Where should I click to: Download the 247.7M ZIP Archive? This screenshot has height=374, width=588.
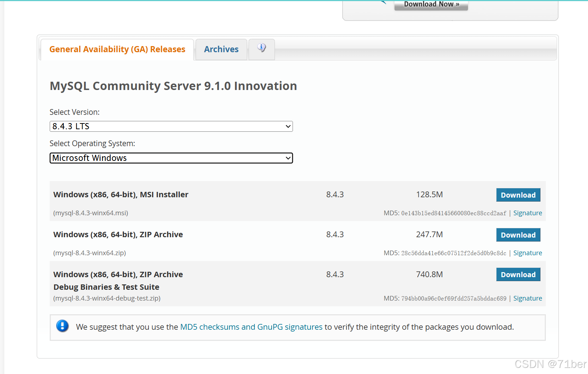coord(518,235)
